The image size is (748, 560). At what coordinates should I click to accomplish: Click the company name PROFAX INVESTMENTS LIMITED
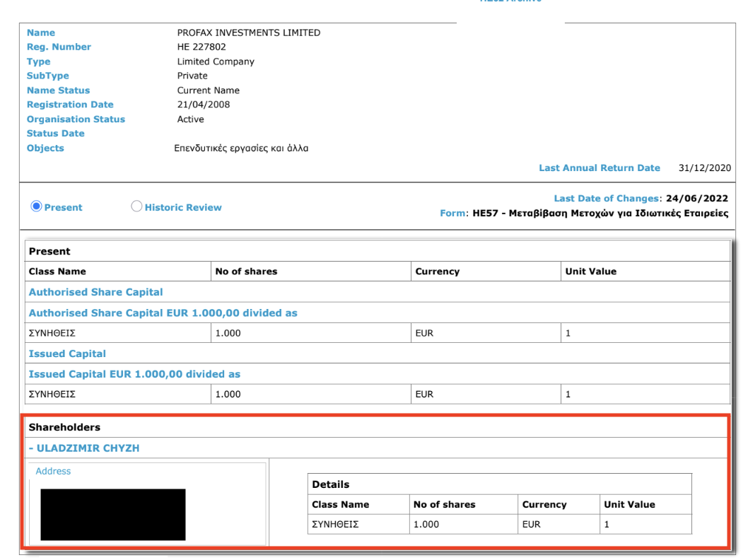(x=248, y=33)
